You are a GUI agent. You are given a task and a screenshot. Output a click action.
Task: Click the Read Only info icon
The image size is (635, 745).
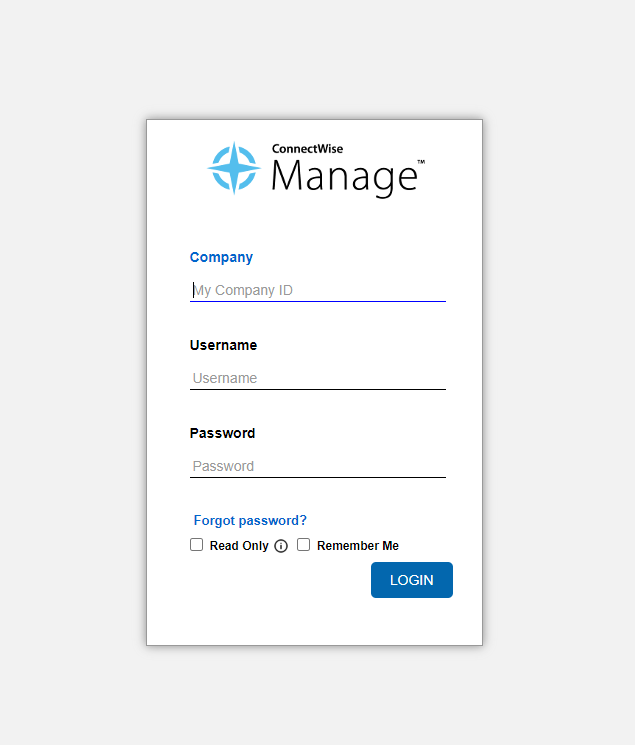pos(281,546)
